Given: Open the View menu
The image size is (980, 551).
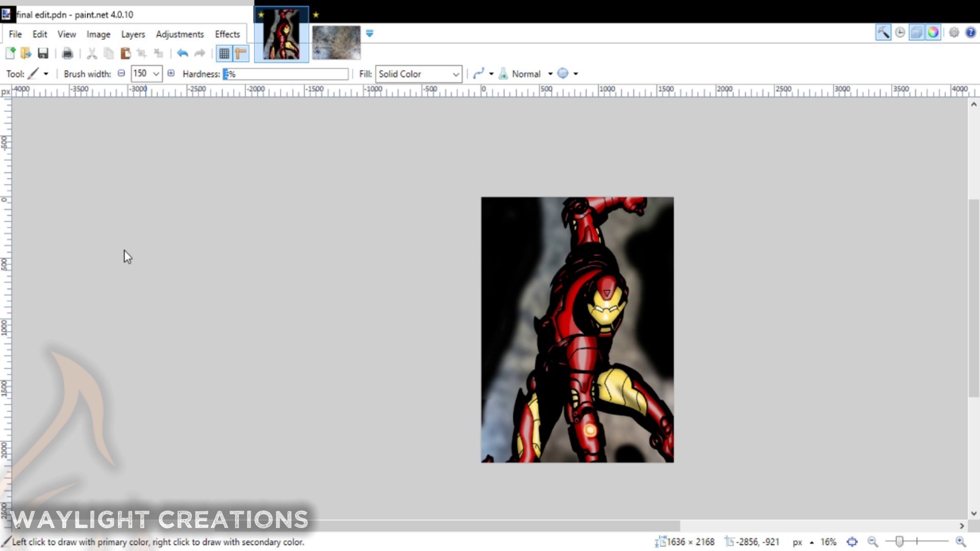Looking at the screenshot, I should pos(66,34).
